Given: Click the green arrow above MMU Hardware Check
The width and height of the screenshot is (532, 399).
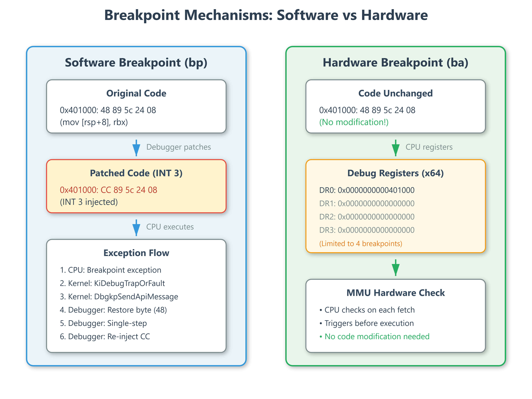Looking at the screenshot, I should [395, 267].
